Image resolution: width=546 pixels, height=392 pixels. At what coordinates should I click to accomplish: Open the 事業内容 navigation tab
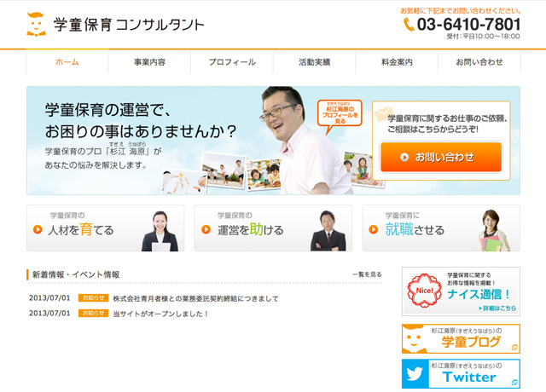click(x=149, y=62)
